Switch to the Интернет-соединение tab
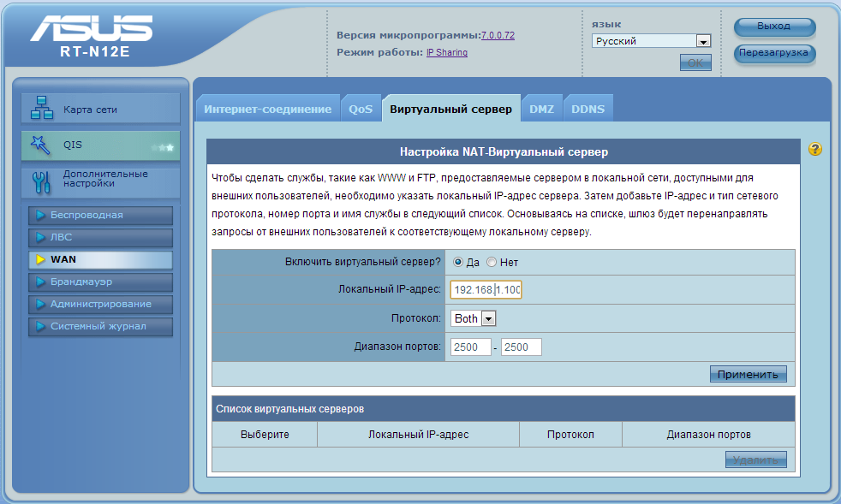The image size is (841, 504). [267, 110]
